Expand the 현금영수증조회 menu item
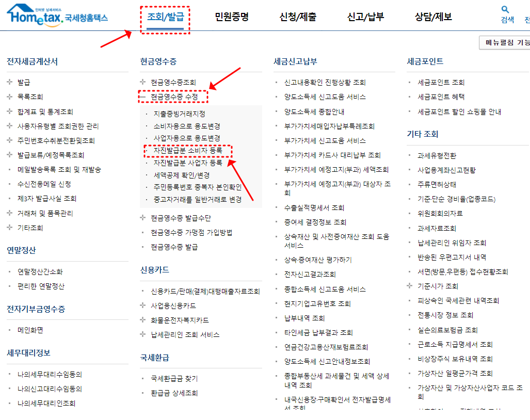 [x=142, y=80]
